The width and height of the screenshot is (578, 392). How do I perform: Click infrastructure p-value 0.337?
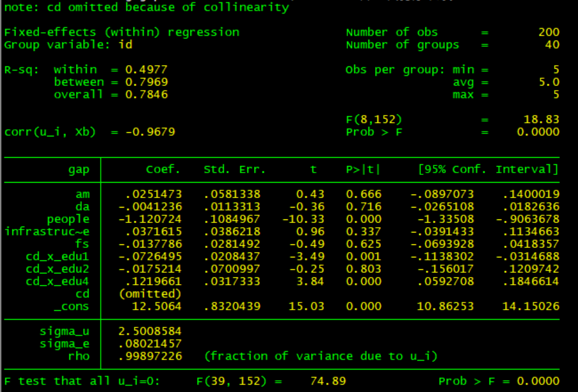tap(363, 232)
